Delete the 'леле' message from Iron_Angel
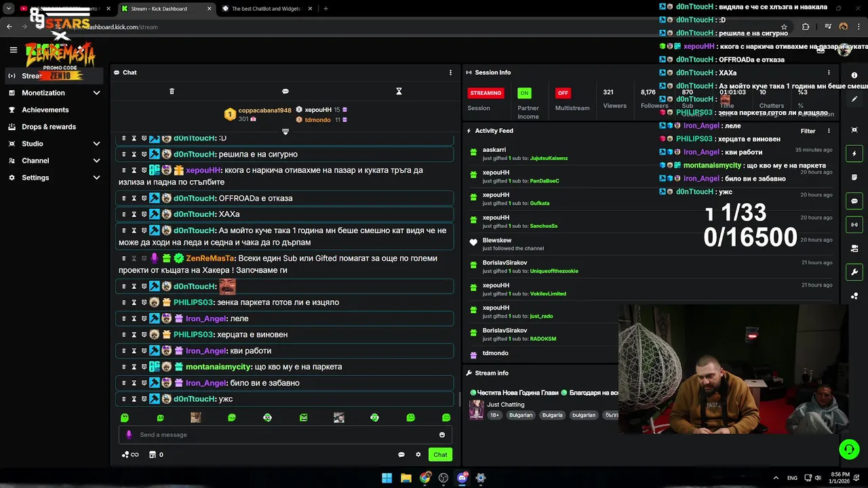This screenshot has height=488, width=868. pos(123,319)
